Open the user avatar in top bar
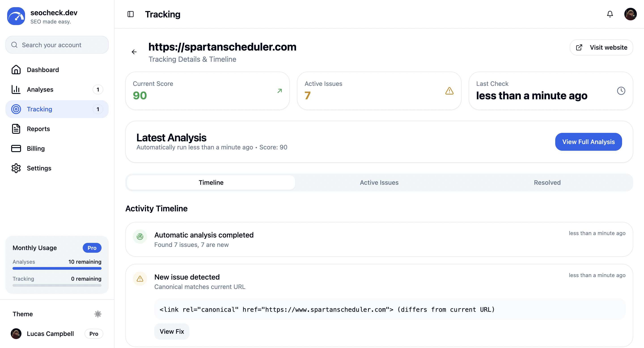 (x=630, y=14)
